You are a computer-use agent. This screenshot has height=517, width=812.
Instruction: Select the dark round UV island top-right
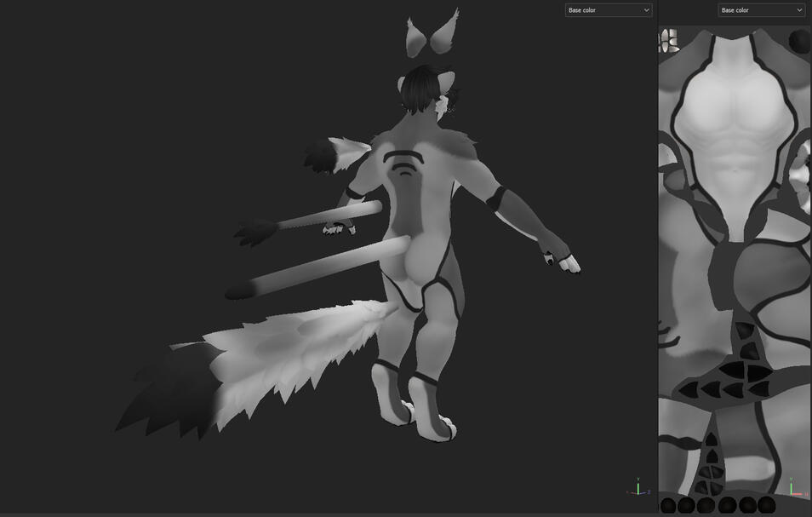click(799, 41)
